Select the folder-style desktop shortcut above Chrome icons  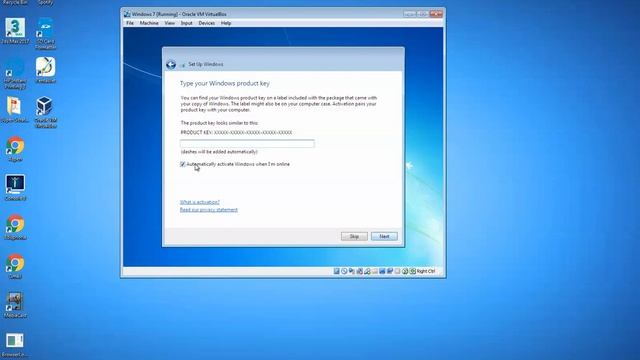[15, 110]
